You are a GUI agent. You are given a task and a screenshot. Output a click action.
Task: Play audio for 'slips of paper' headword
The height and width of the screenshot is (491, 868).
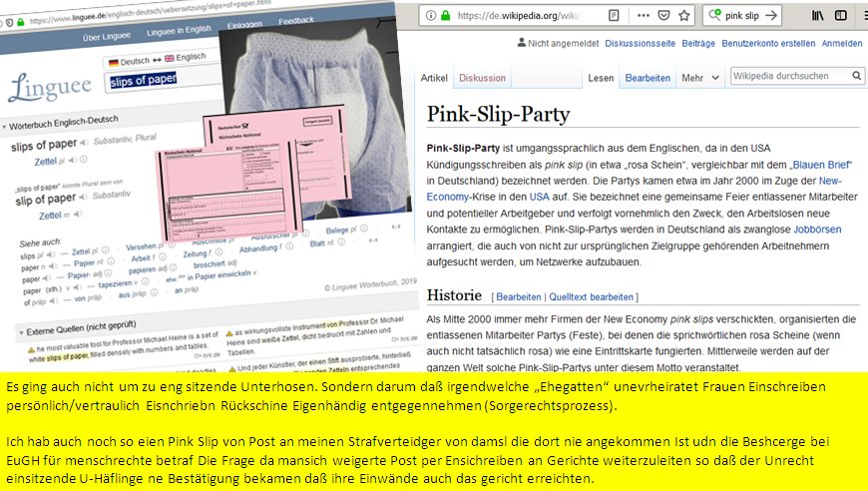point(84,143)
